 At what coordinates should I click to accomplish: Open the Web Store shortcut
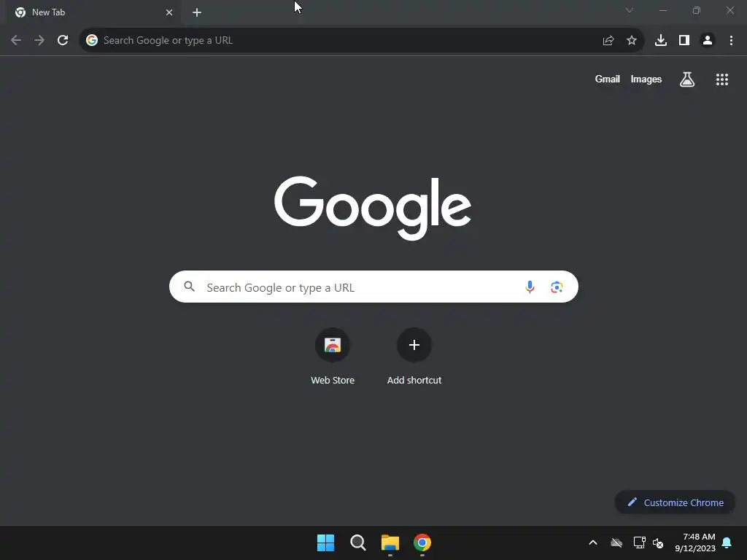pyautogui.click(x=333, y=356)
